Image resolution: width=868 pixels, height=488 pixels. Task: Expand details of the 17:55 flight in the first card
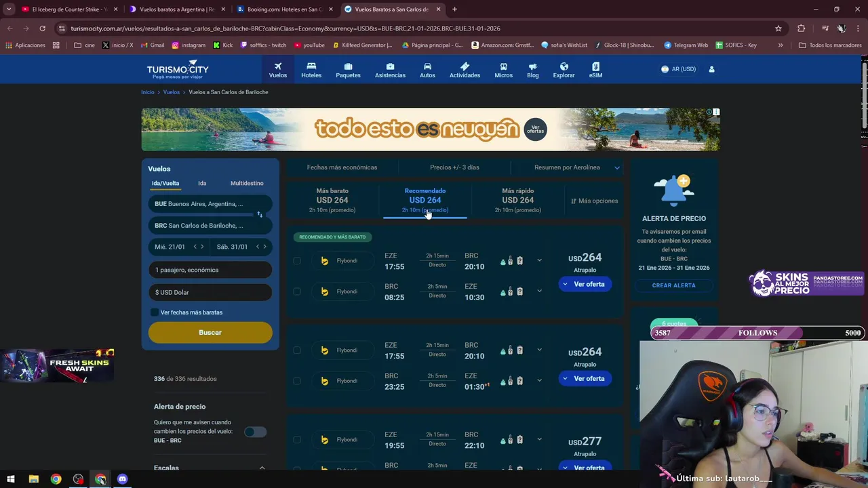[539, 260]
